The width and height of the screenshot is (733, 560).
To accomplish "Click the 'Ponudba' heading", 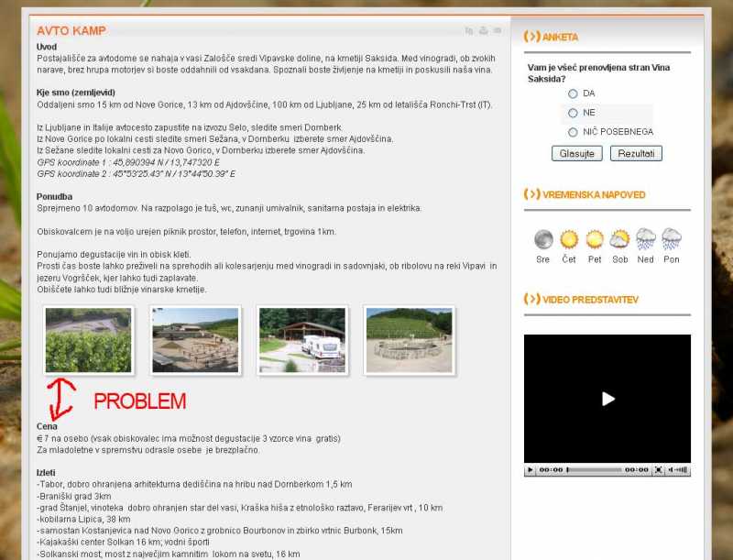I will (54, 196).
